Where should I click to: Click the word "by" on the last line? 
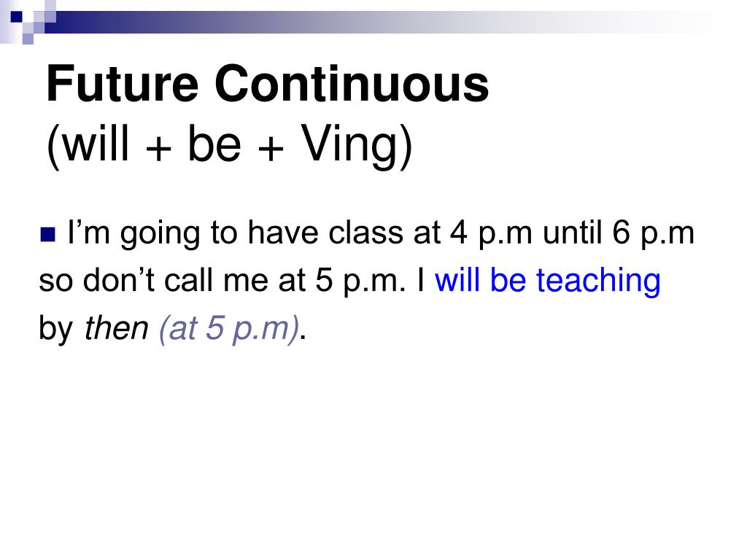(55, 329)
